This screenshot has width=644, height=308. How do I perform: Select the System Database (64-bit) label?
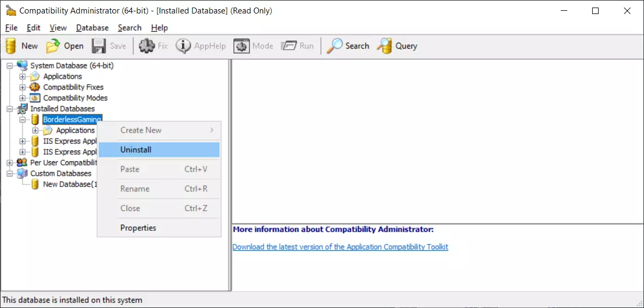click(x=72, y=66)
